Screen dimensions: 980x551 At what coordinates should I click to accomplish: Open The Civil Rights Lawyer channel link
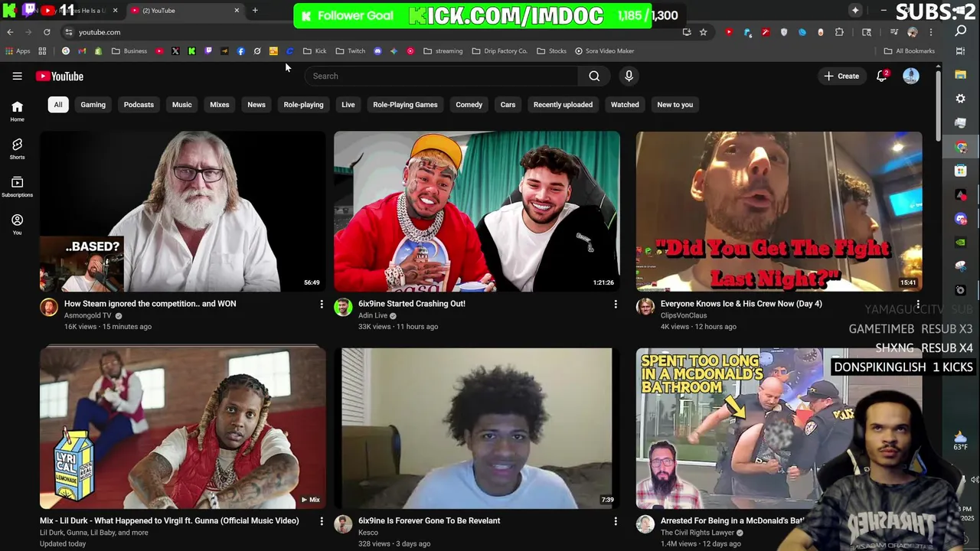point(697,532)
